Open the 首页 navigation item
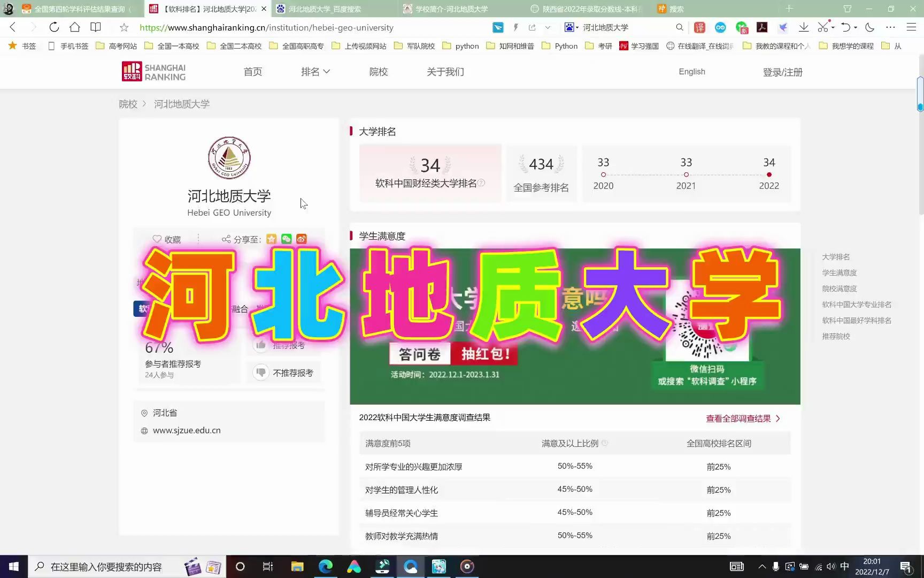This screenshot has height=578, width=924. [253, 72]
